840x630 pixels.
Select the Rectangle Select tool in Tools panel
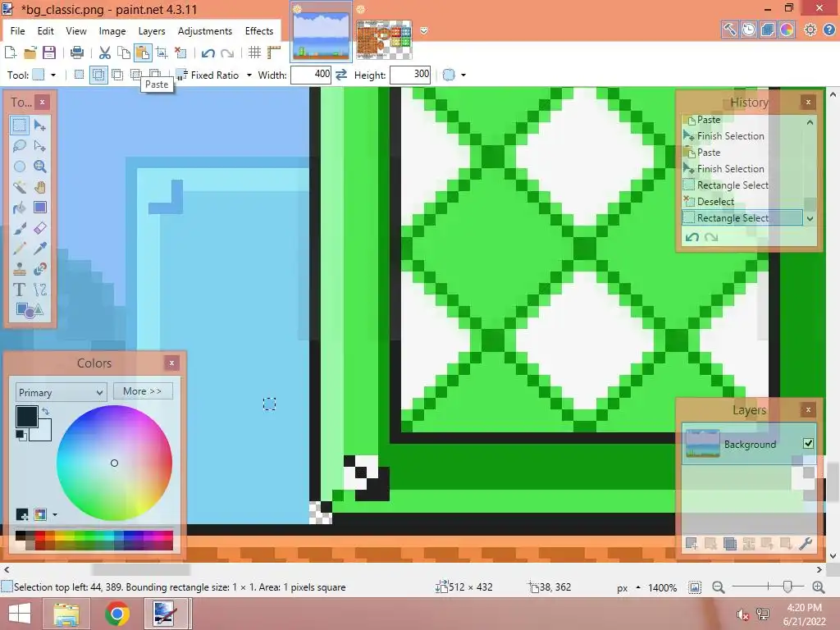click(20, 126)
